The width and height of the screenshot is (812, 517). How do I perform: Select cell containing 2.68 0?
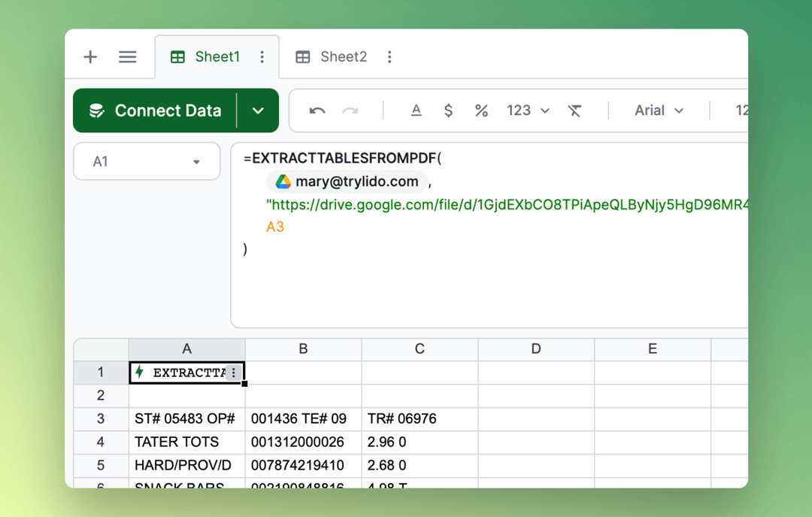click(x=420, y=466)
